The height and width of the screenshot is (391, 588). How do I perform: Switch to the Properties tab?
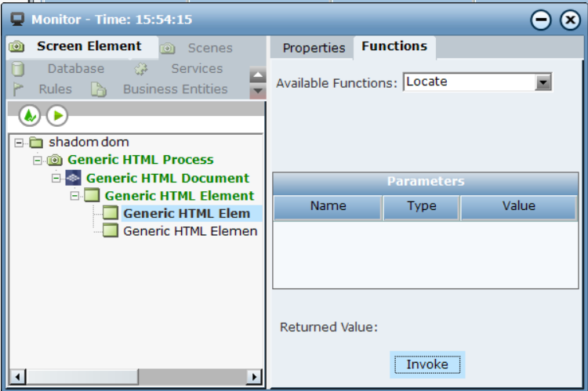click(x=314, y=48)
